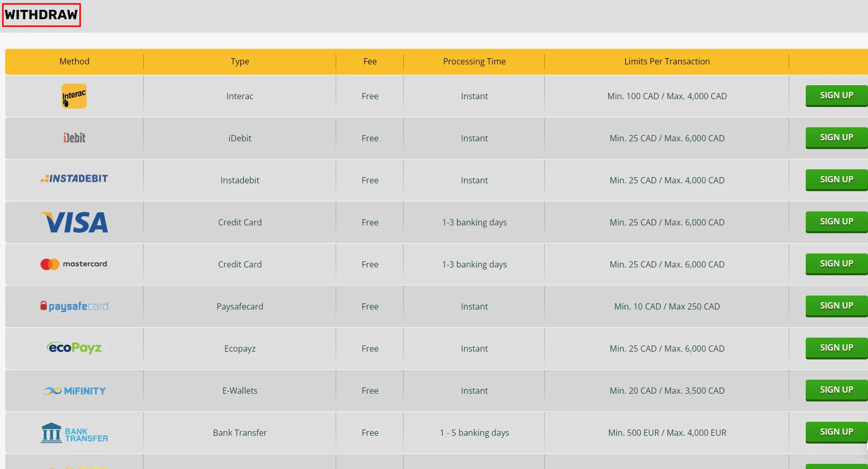Click the Bank Transfer logo

click(74, 433)
